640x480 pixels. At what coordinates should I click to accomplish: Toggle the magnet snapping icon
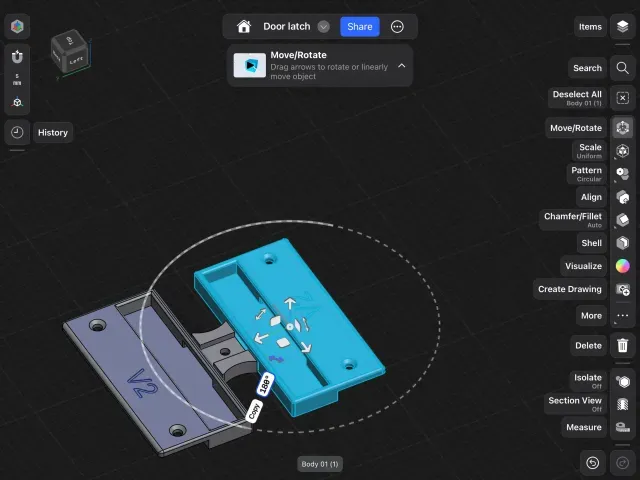pos(17,57)
